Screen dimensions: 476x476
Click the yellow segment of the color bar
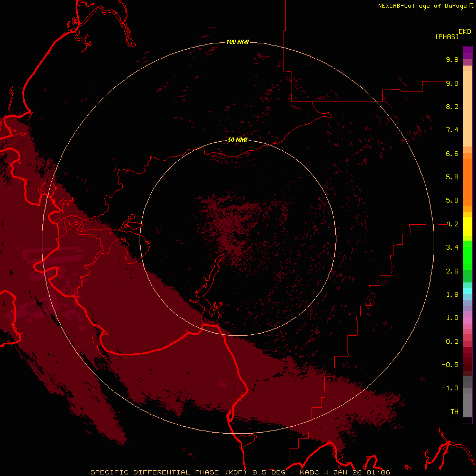pyautogui.click(x=467, y=226)
